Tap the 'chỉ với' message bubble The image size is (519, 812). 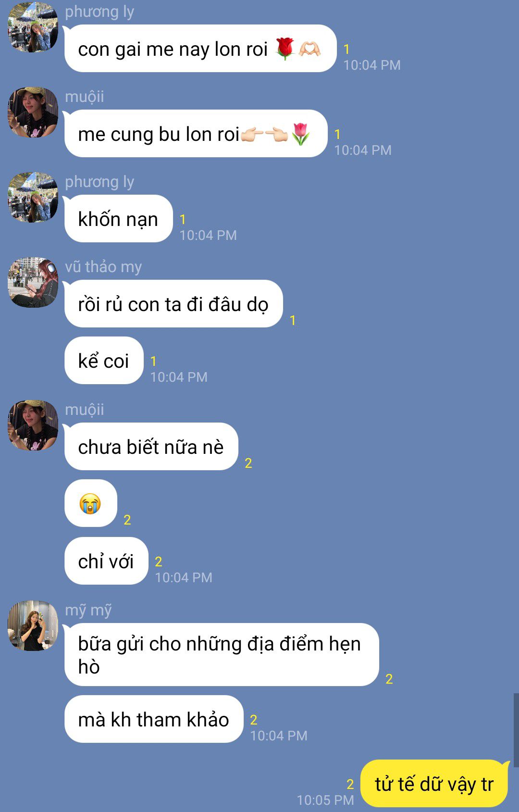[x=106, y=561]
